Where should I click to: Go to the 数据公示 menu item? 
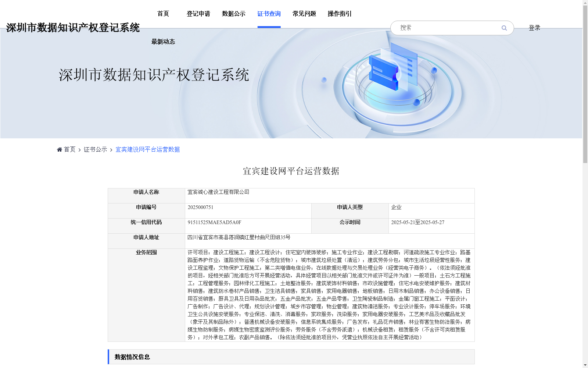point(234,14)
